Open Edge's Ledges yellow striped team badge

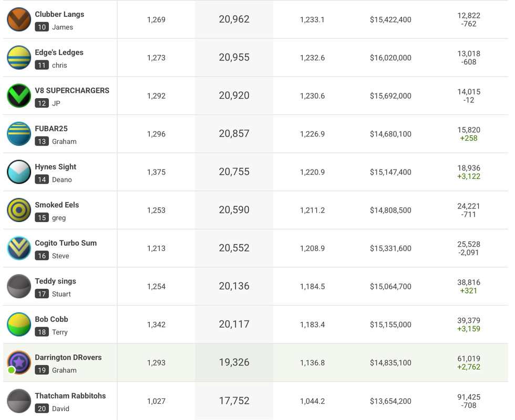point(19,58)
